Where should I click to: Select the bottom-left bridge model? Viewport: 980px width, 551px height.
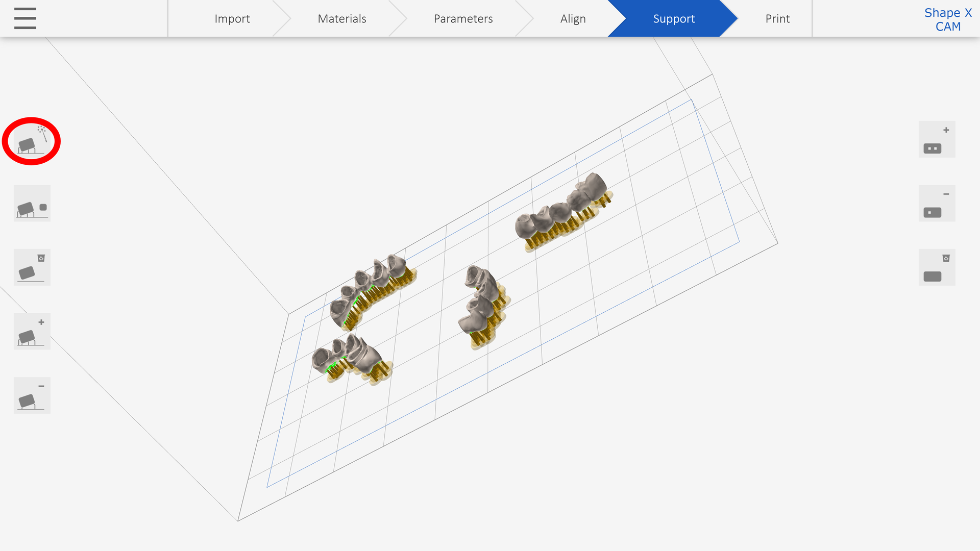pos(352,357)
